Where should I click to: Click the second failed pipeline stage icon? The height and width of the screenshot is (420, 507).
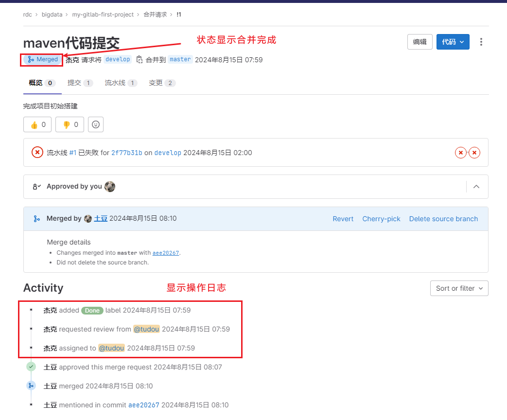point(474,153)
